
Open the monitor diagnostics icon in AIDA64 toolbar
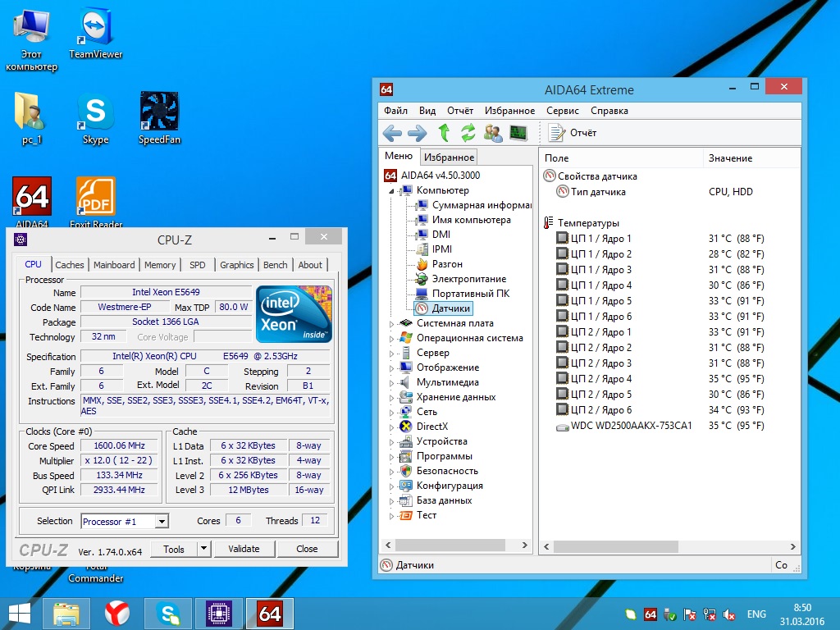tap(518, 132)
